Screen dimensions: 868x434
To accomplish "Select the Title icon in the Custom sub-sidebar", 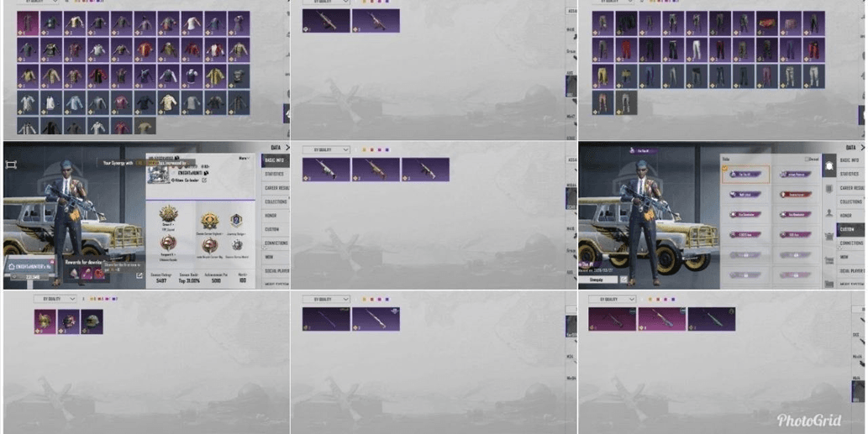I will tap(829, 165).
